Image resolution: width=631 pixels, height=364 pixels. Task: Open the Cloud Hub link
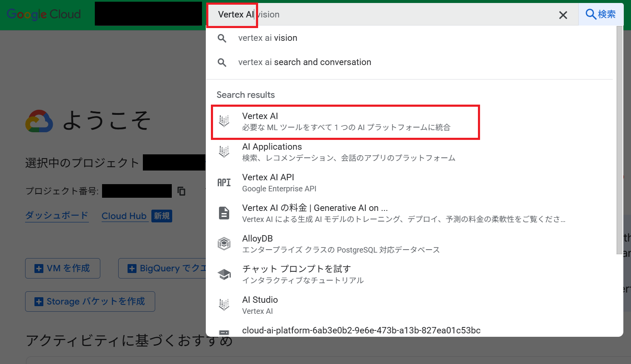124,216
